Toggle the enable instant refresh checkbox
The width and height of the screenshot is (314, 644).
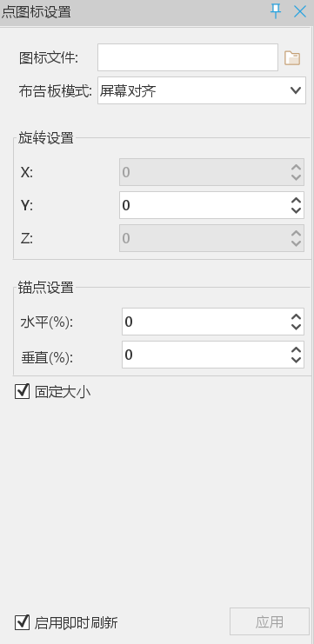click(23, 622)
